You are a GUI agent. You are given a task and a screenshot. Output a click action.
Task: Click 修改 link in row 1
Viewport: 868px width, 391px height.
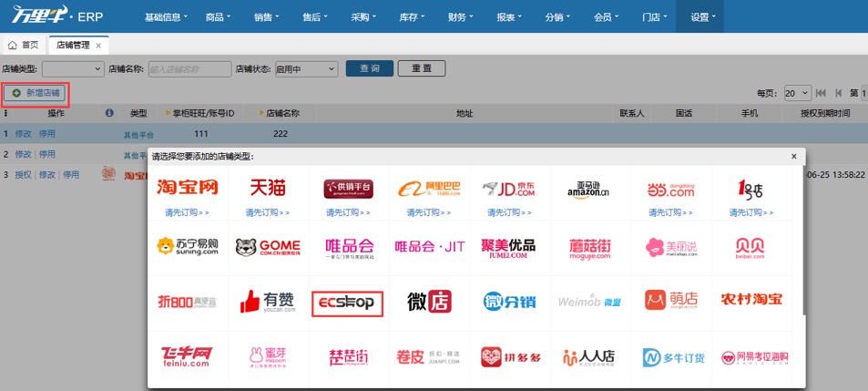(x=24, y=133)
